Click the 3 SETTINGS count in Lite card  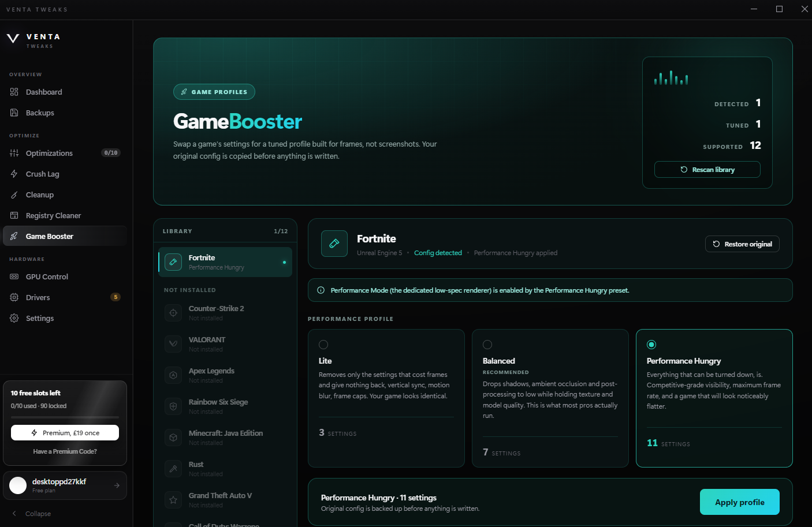click(x=337, y=432)
